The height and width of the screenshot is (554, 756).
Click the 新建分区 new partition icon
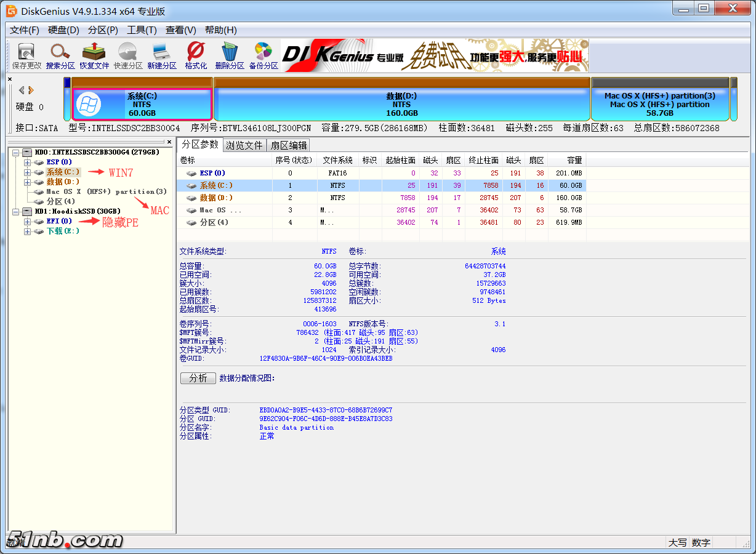(x=161, y=55)
